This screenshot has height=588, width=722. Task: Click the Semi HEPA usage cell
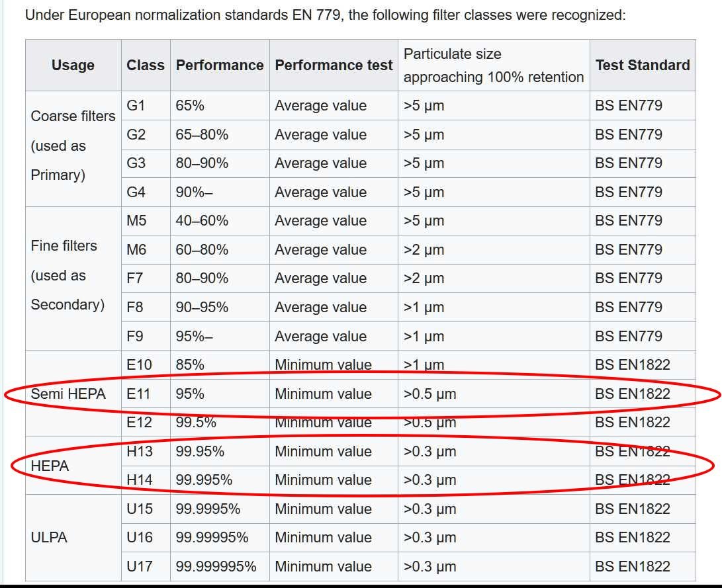[x=68, y=394]
